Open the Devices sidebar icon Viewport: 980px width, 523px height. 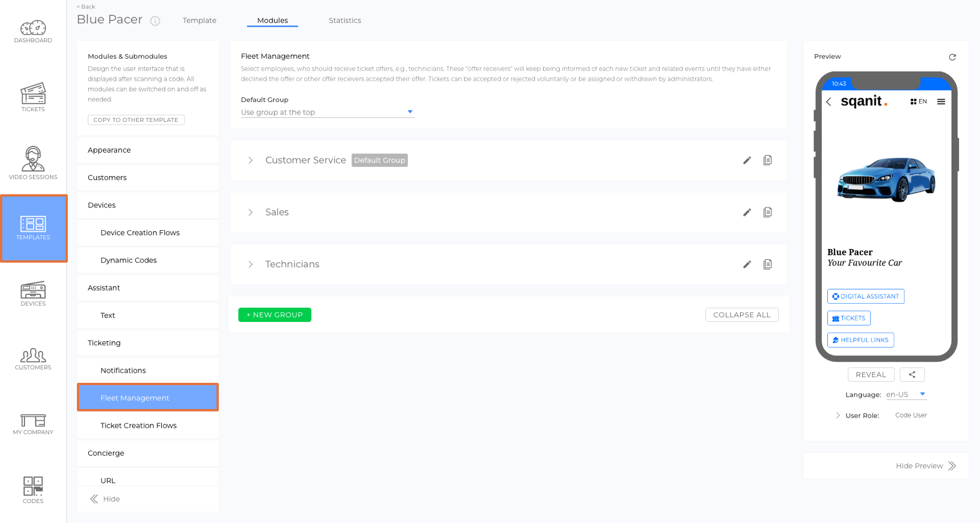click(33, 294)
